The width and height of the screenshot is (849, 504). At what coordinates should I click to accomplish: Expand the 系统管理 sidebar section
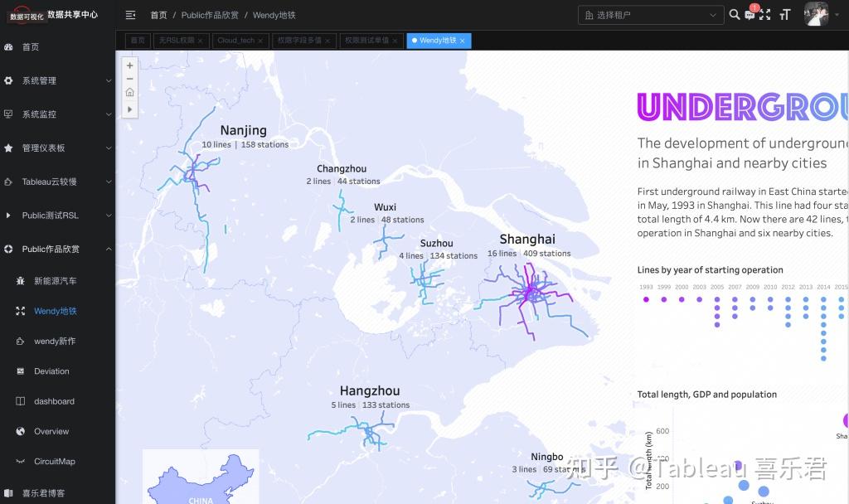41,80
